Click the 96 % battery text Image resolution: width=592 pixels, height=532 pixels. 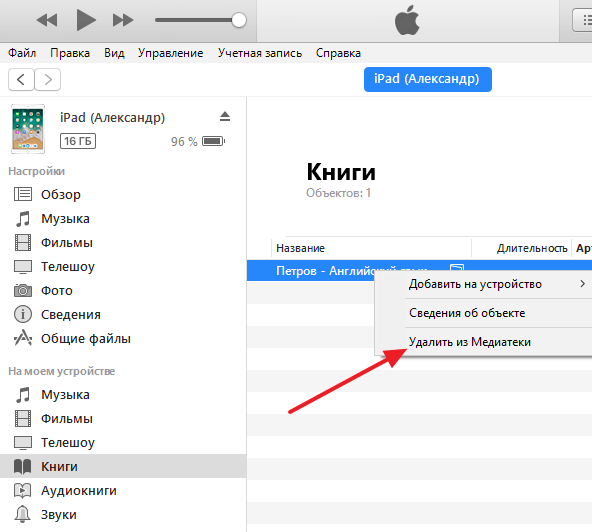click(x=184, y=142)
